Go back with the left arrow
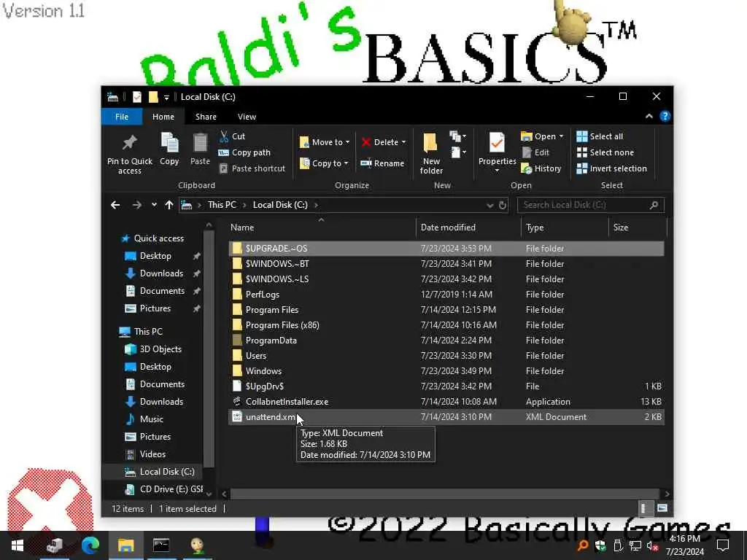The width and height of the screenshot is (747, 560). [x=115, y=205]
